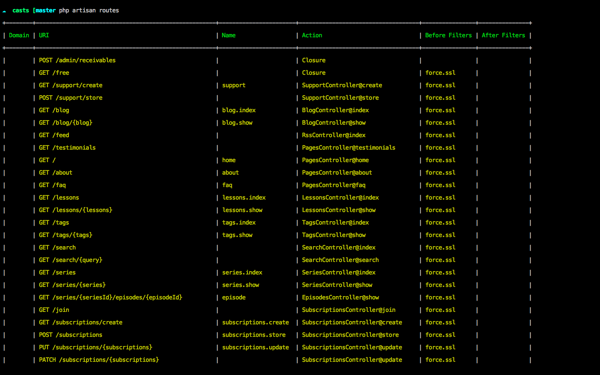
Task: Click the 'PATCH /subscriptions/{subscriptions}' URI
Action: point(99,360)
